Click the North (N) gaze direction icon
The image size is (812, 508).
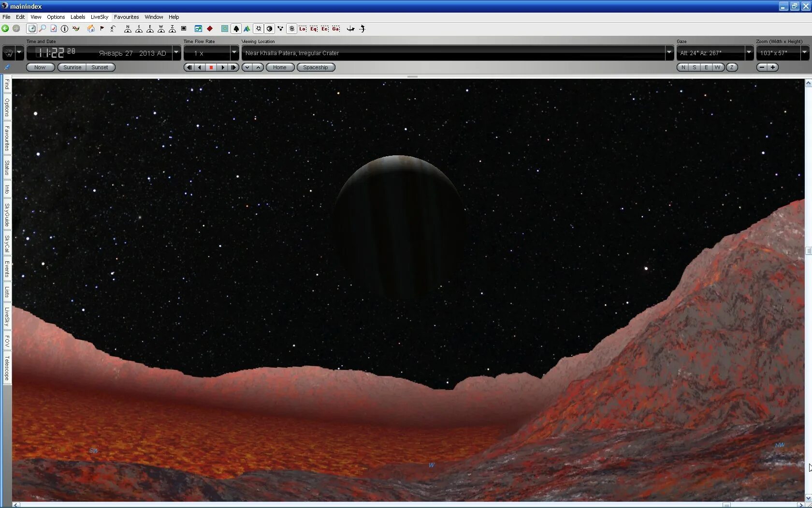coord(128,29)
